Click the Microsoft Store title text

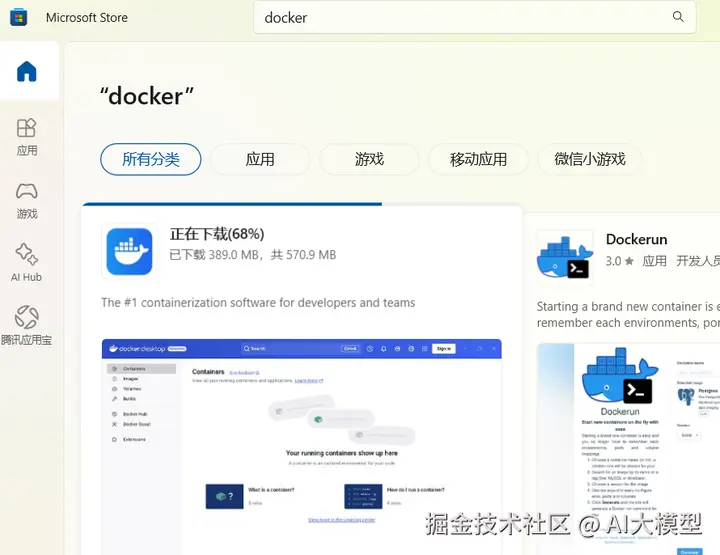[87, 17]
